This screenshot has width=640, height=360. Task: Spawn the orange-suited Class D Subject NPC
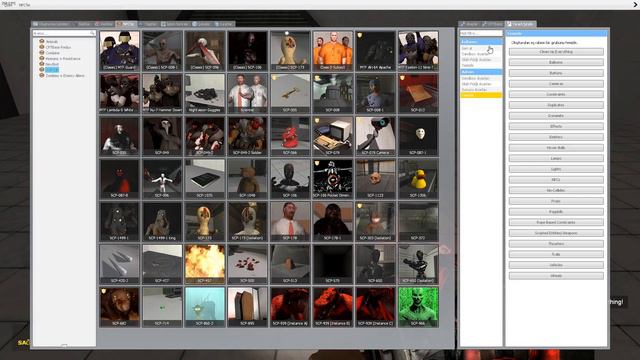tap(333, 51)
